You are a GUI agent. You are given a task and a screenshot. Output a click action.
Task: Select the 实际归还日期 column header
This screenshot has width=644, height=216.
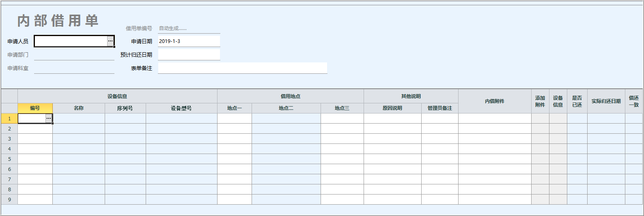click(606, 101)
